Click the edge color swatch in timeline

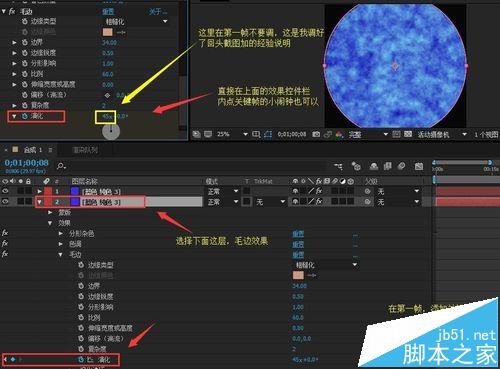298,275
